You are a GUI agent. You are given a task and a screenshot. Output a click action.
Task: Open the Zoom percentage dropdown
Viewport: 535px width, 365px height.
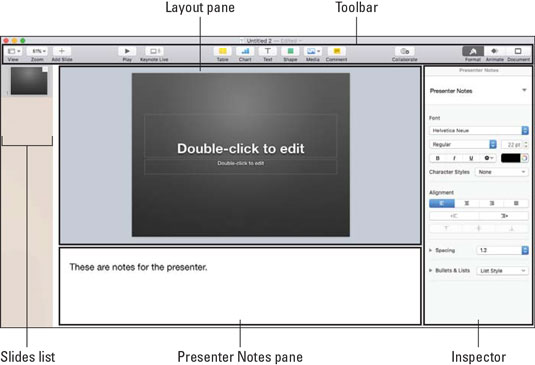pyautogui.click(x=38, y=51)
